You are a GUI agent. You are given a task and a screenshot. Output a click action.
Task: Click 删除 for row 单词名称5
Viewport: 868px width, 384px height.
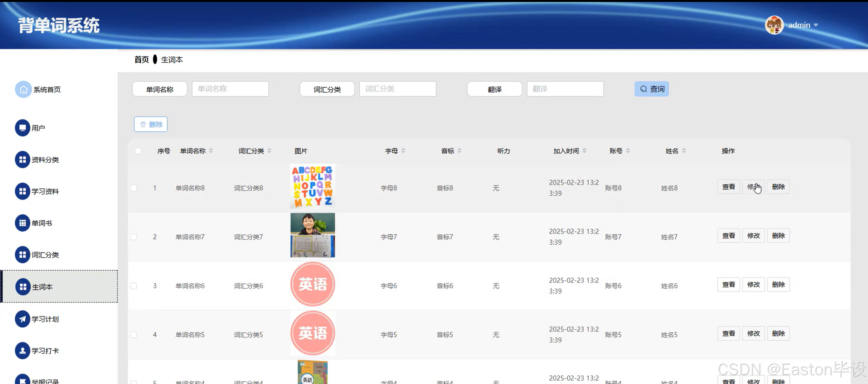(x=778, y=334)
